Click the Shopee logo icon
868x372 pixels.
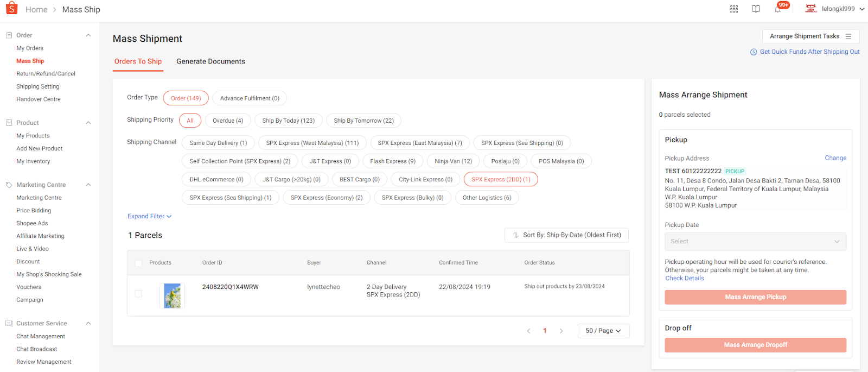(11, 9)
